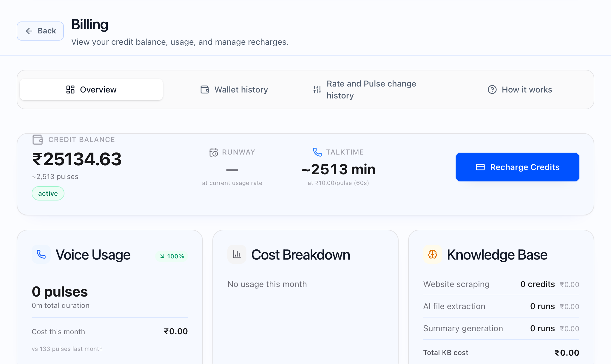611x364 pixels.
Task: Click the phone icon beside Talktime
Action: (x=317, y=152)
